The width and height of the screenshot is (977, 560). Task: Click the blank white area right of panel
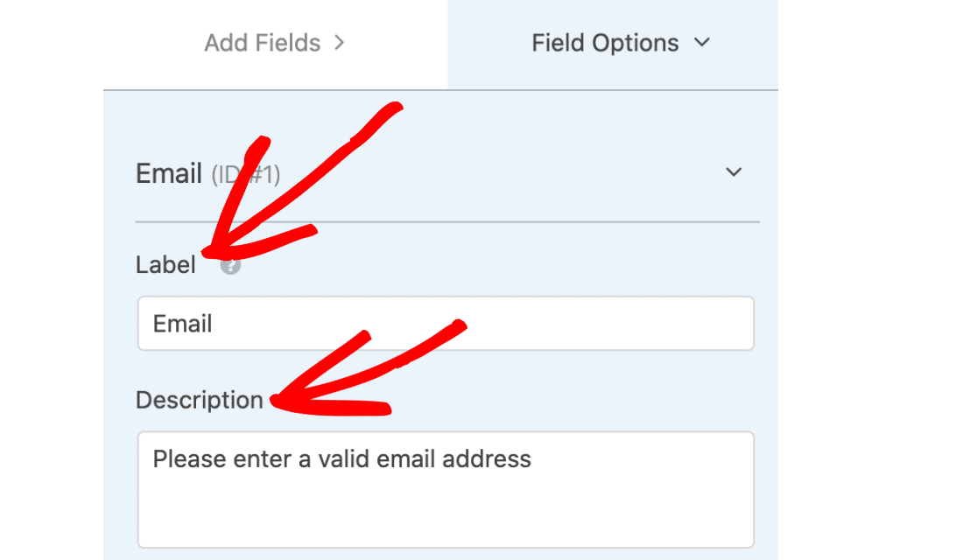875,280
